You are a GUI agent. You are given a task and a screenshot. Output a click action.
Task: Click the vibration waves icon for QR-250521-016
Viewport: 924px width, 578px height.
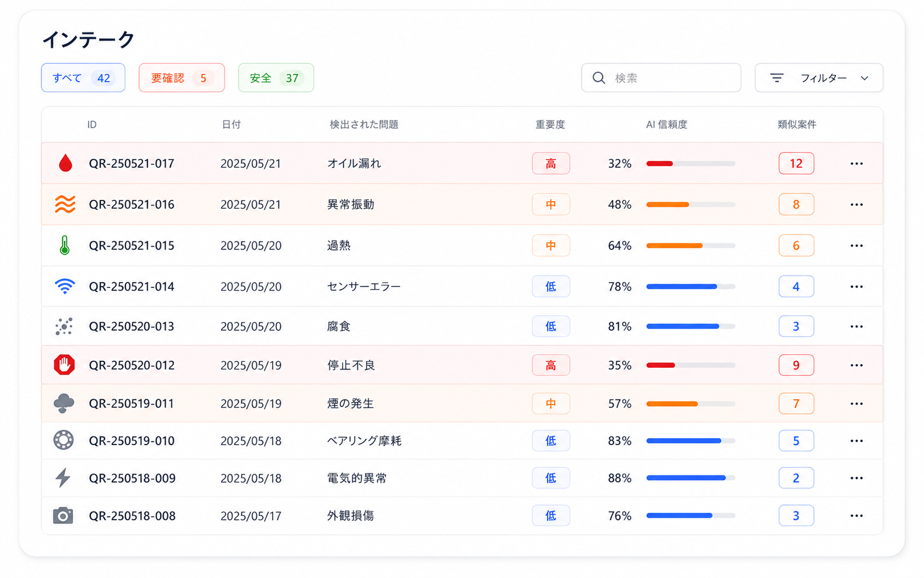65,205
